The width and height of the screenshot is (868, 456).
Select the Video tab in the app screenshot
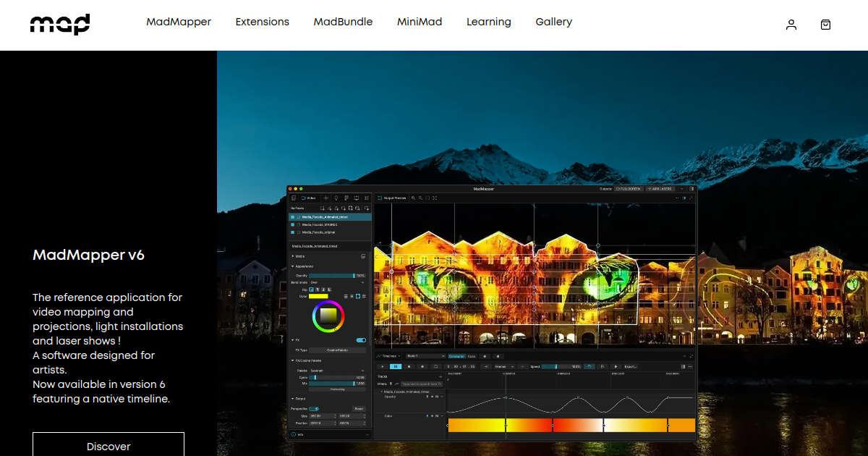coord(309,198)
